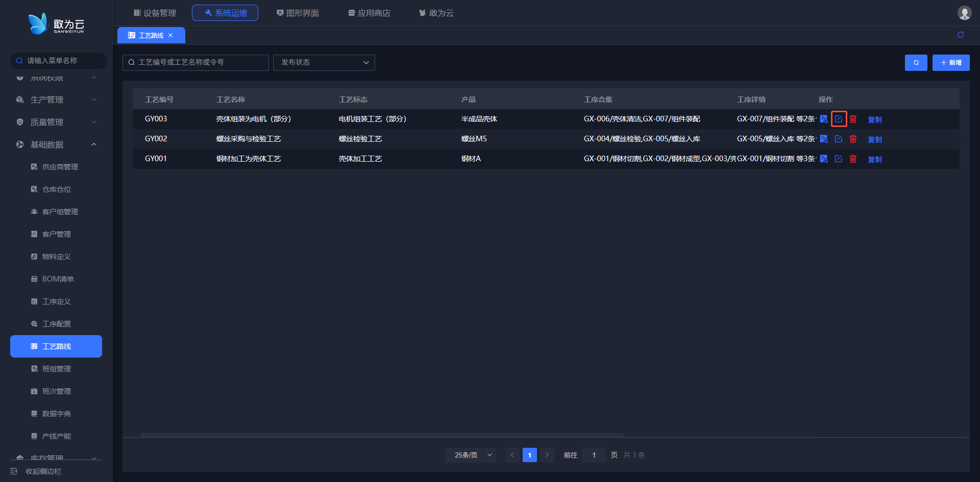Viewport: 980px width, 482px height.
Task: Close the 工艺路线 tab
Action: (170, 35)
